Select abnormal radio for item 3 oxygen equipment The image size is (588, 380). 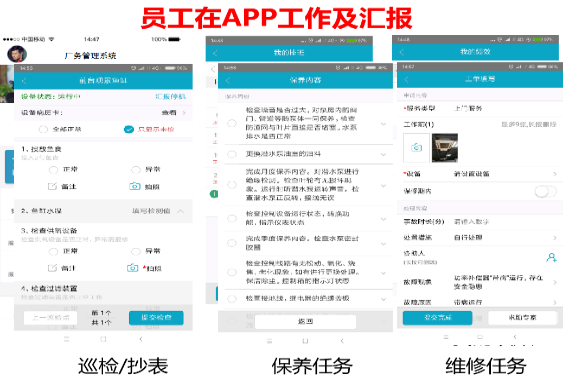point(135,251)
